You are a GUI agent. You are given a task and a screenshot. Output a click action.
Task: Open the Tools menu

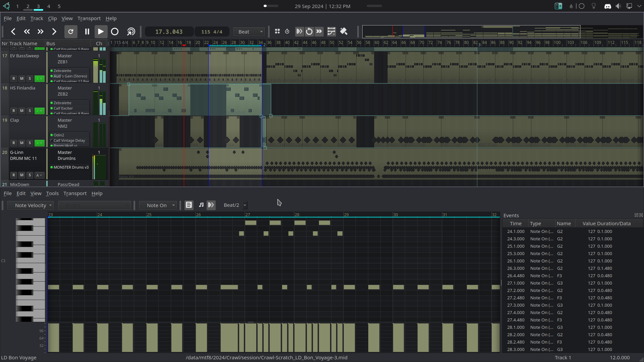click(x=52, y=193)
